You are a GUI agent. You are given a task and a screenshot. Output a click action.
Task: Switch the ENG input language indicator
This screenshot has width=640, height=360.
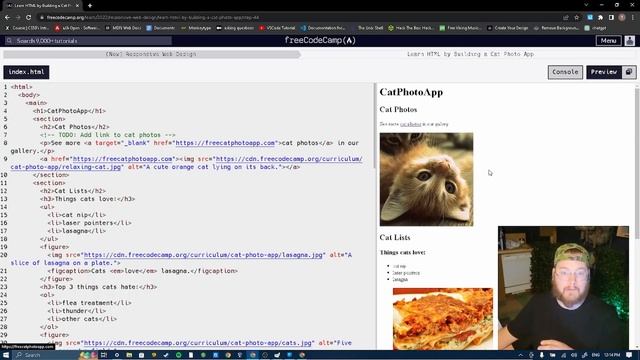click(x=596, y=355)
